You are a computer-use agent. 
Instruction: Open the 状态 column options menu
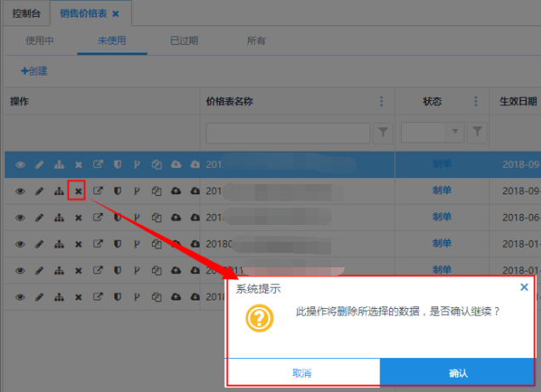click(476, 102)
